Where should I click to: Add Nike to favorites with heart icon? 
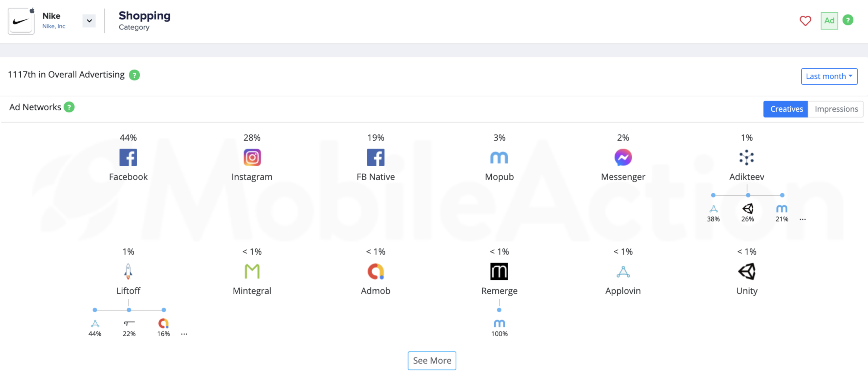[x=805, y=21]
